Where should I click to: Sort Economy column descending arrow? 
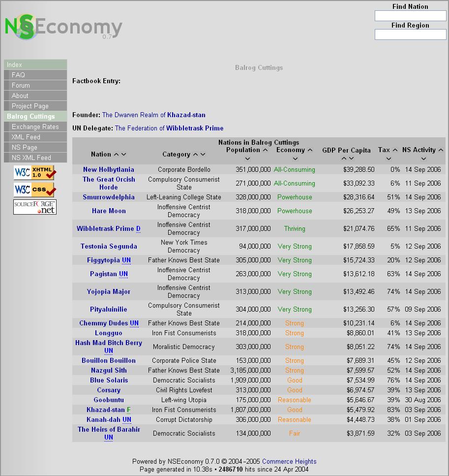tap(295, 159)
